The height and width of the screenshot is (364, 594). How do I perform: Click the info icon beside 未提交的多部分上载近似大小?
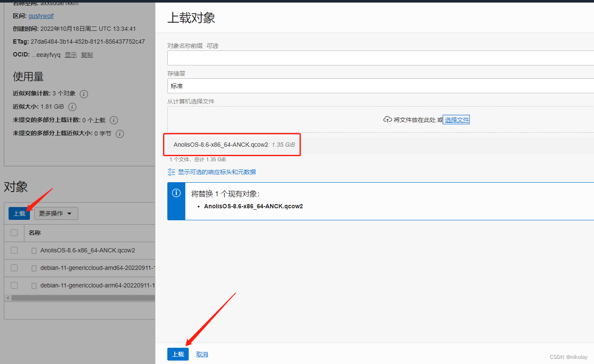[x=119, y=134]
